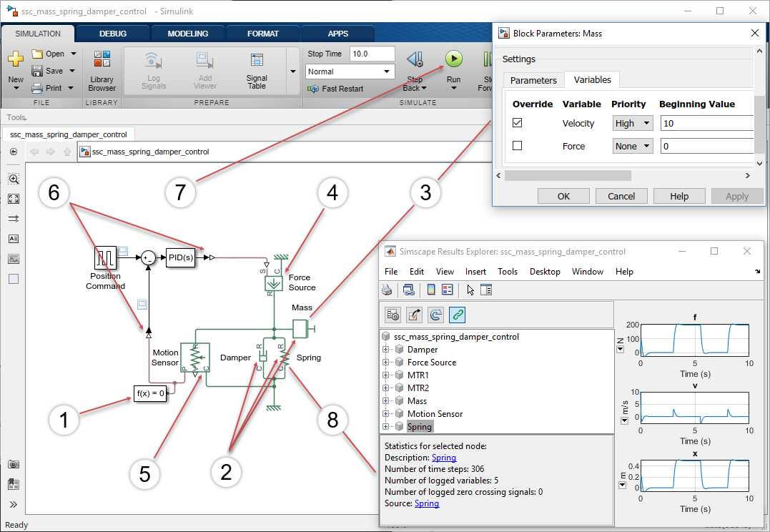Select the Edit Plot arrow tool
This screenshot has height=532, width=770.
470,290
